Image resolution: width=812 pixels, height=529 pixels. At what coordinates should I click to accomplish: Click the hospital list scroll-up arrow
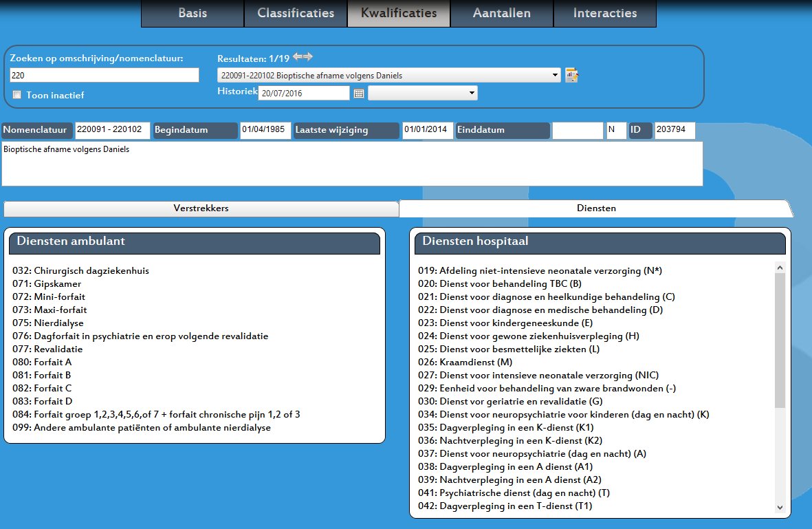pos(780,268)
